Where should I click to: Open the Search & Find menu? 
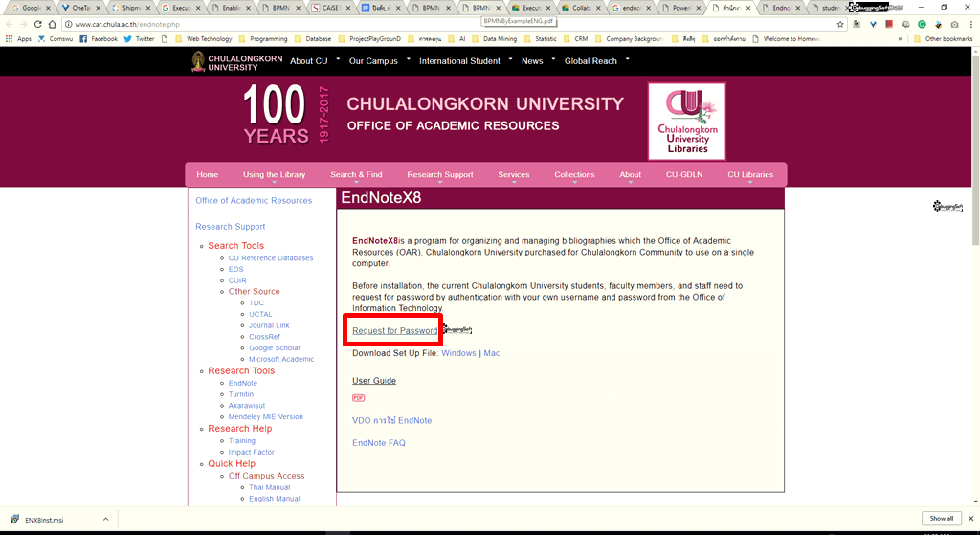(356, 175)
